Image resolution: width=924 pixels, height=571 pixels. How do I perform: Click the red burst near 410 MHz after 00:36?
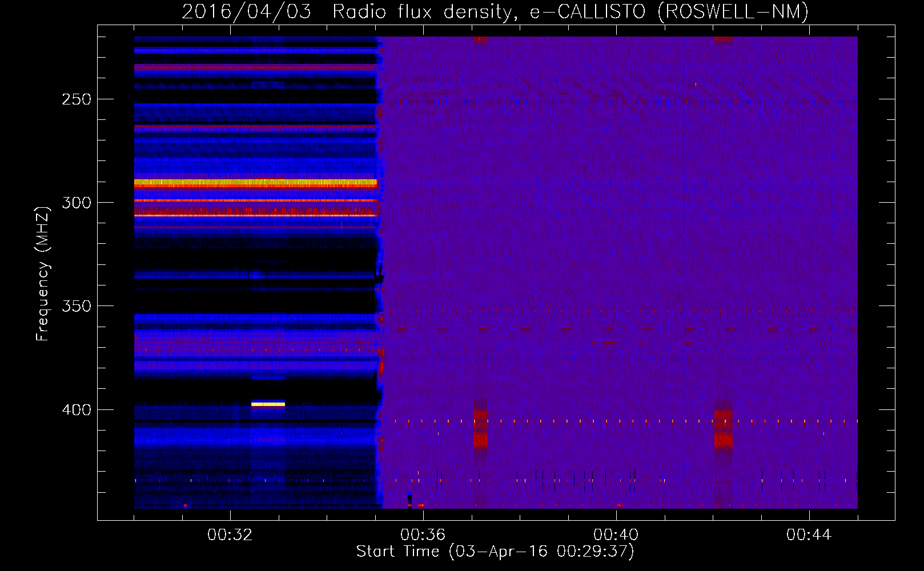480,427
